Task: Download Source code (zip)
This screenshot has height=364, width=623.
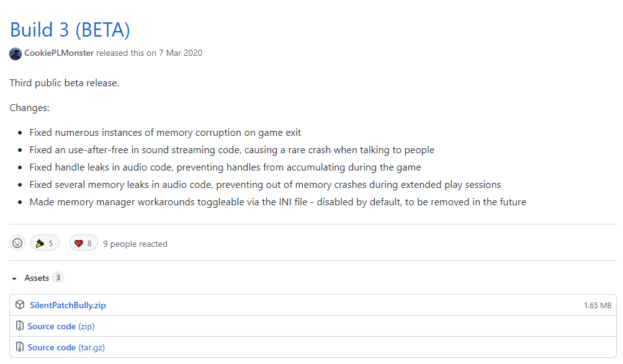Action: 61,326
